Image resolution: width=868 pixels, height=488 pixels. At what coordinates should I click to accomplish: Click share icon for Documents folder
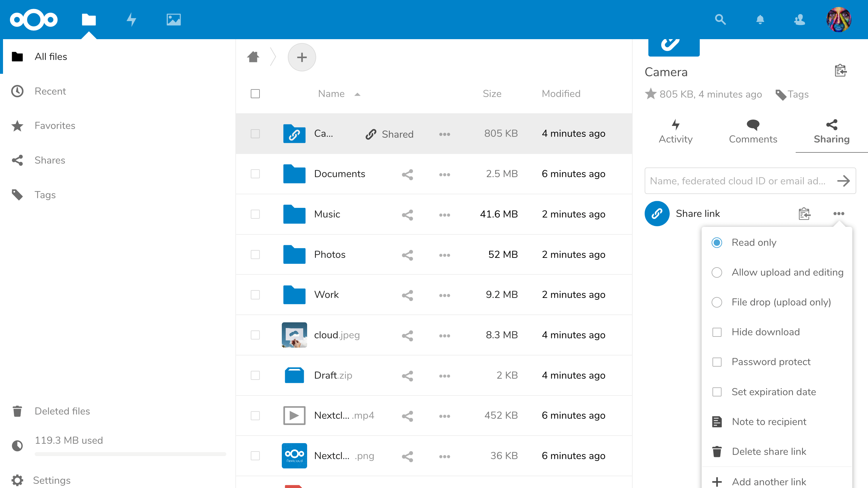click(x=407, y=174)
